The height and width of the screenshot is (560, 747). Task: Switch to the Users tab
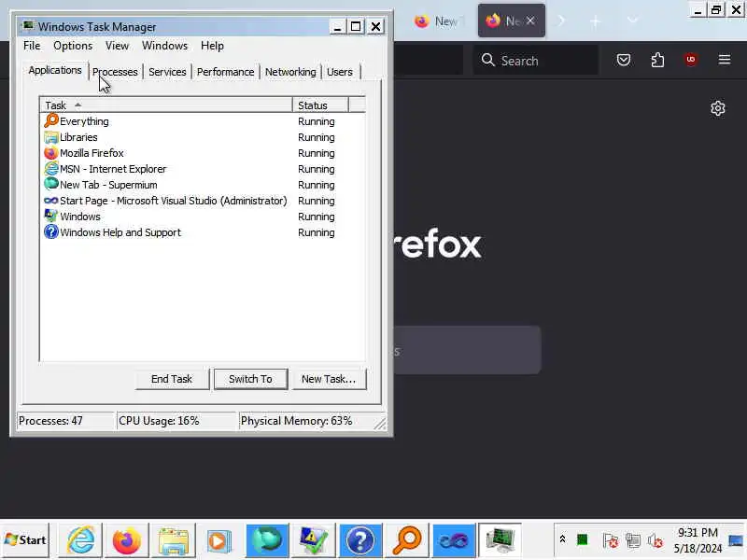pos(340,72)
